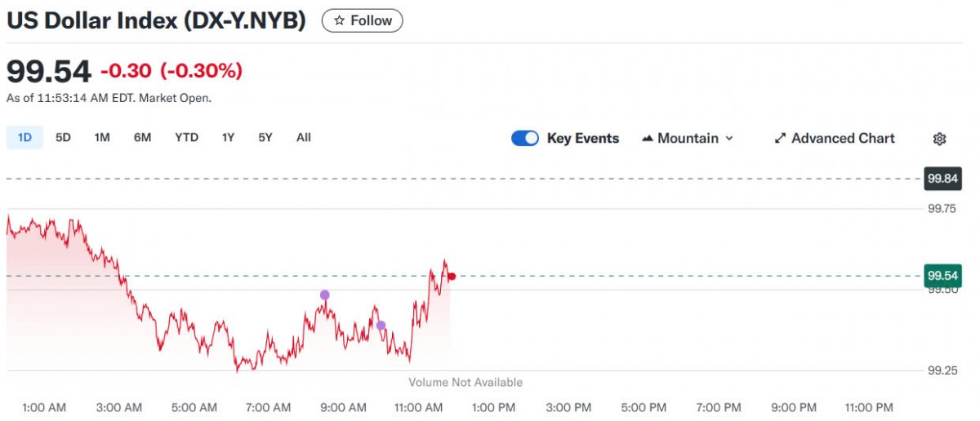Image resolution: width=980 pixels, height=421 pixels.
Task: Select the 6M time range
Action: [x=143, y=137]
